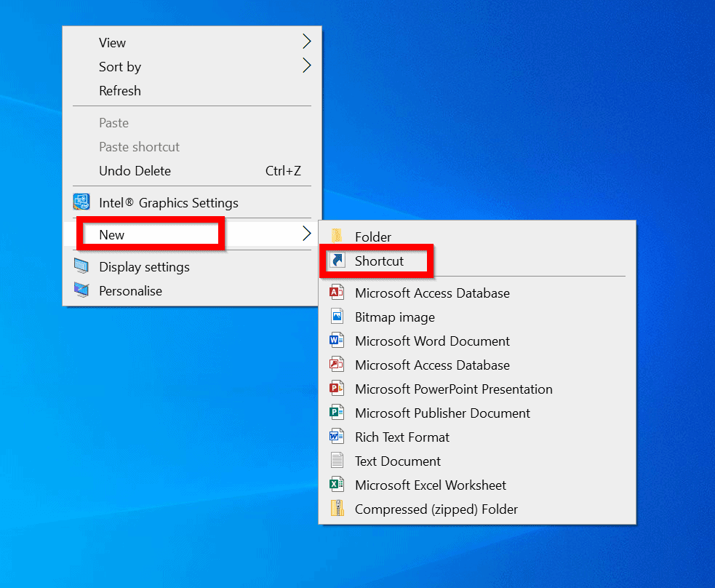Click the Excel Worksheet icon
This screenshot has height=588, width=715.
[337, 485]
